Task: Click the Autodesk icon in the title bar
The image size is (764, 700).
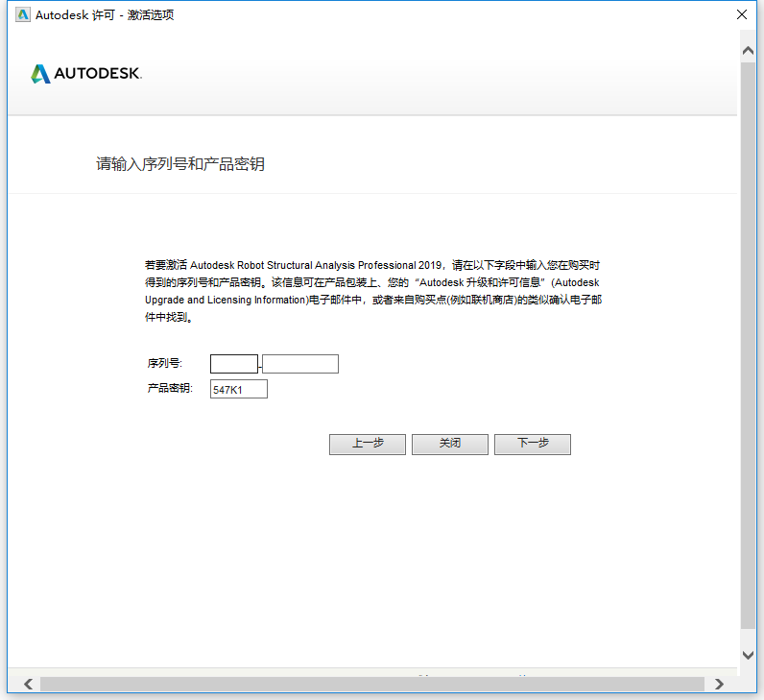Action: click(22, 15)
